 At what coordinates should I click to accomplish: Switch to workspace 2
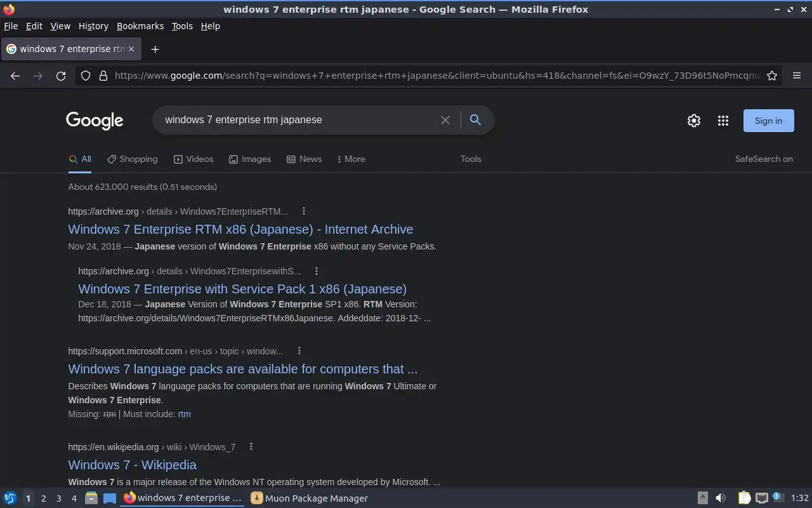[x=43, y=498]
